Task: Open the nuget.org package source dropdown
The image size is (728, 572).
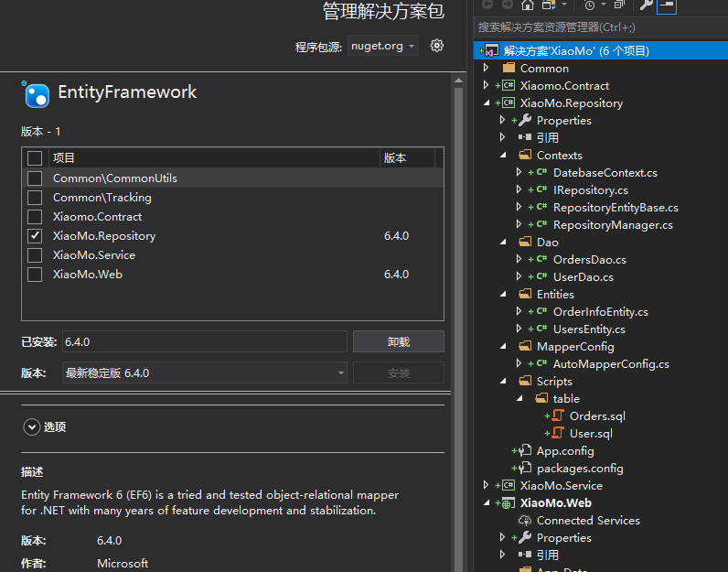Action: [383, 46]
